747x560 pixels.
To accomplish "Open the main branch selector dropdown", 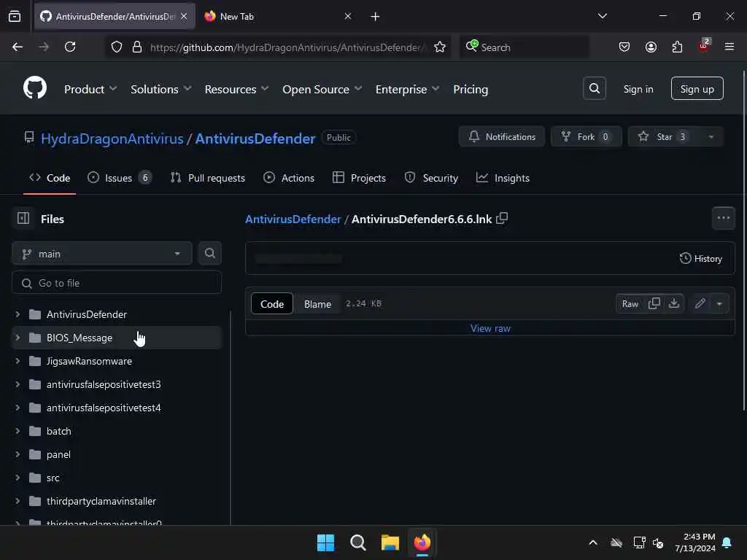I will point(102,253).
